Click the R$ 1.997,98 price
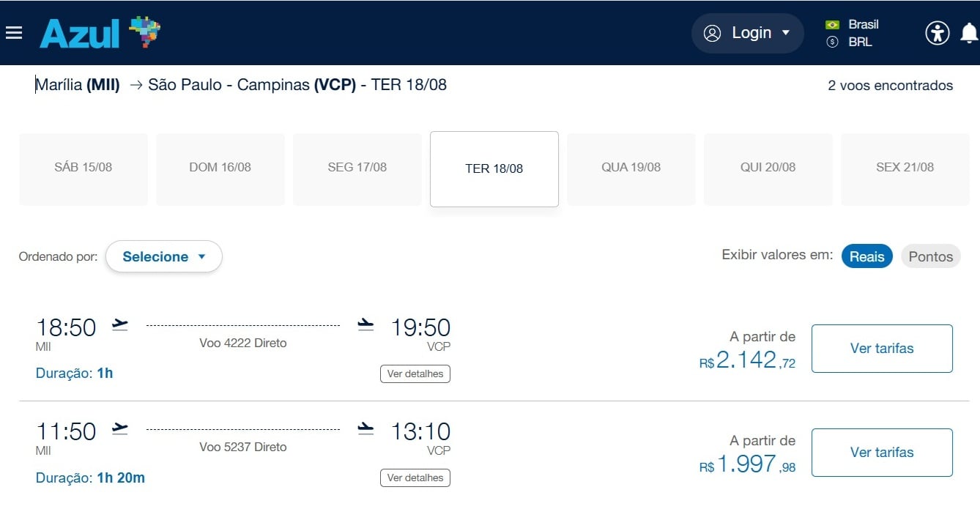The height and width of the screenshot is (509, 980). tap(747, 464)
